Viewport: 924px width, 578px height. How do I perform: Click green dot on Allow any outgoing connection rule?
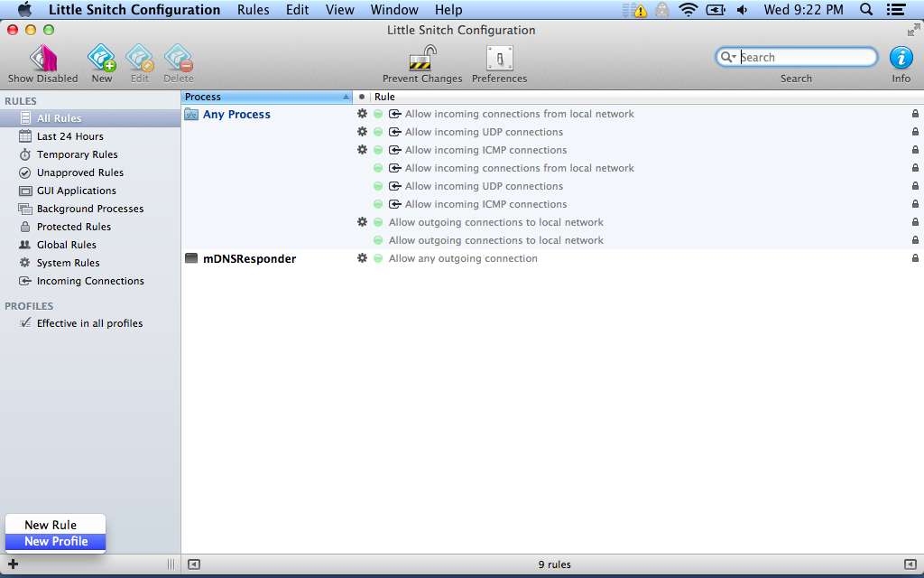tap(378, 258)
